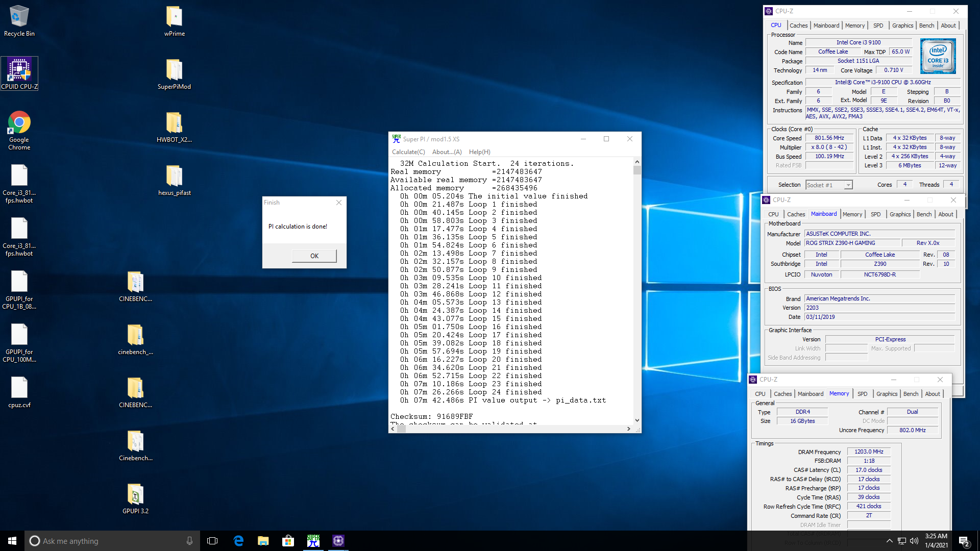Image resolution: width=980 pixels, height=551 pixels.
Task: Open the Action Center notifications icon
Action: click(x=964, y=541)
